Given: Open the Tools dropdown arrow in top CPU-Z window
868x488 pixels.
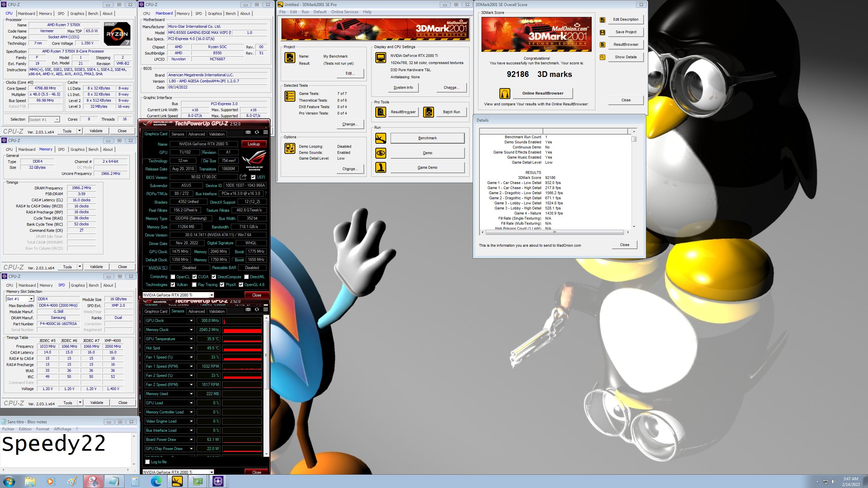Looking at the screenshot, I should [x=79, y=131].
